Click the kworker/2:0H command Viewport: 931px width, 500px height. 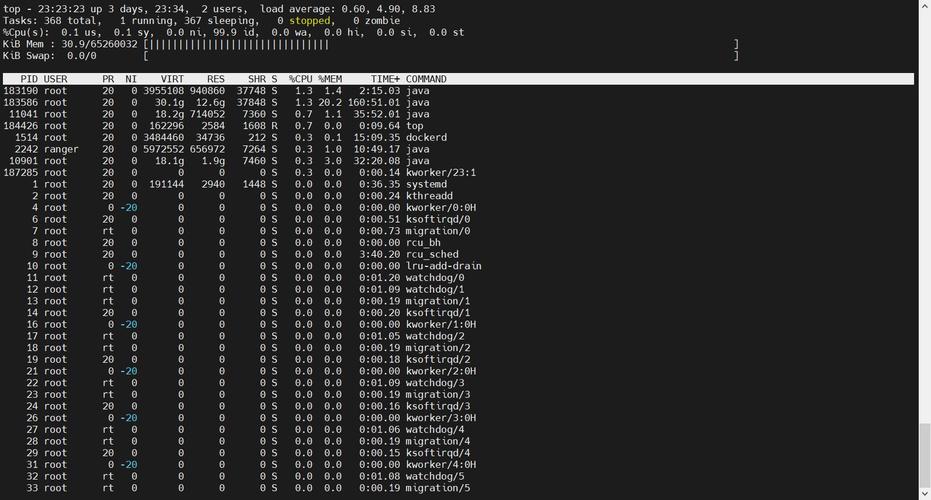pos(441,371)
